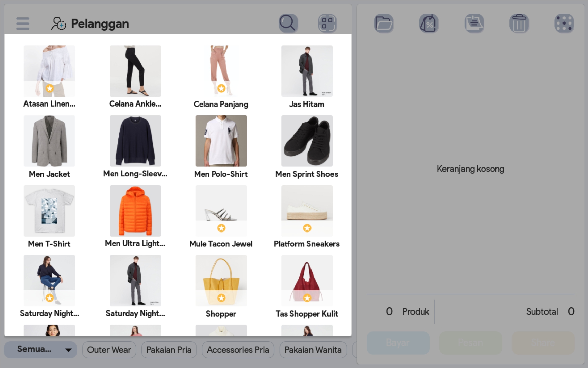Filter by Pakaian Pria category
Viewport: 588px width, 368px height.
tap(169, 350)
